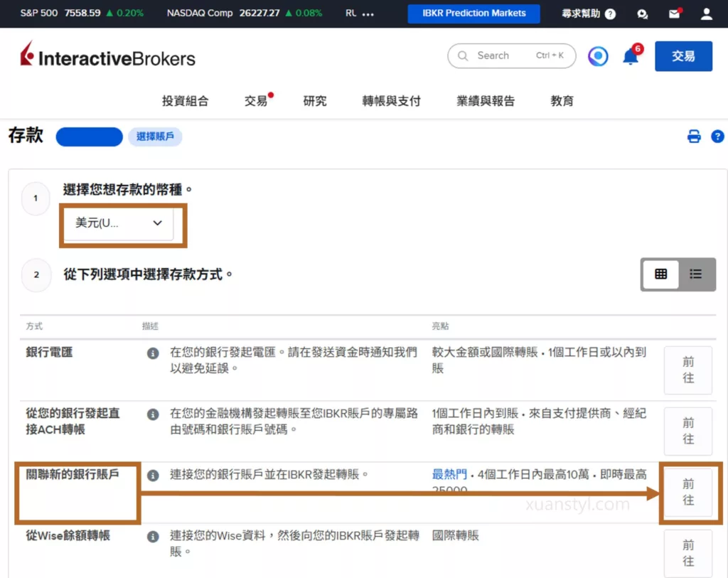Open the 業績與報告 menu
Screen dimensions: 728x578
click(486, 101)
